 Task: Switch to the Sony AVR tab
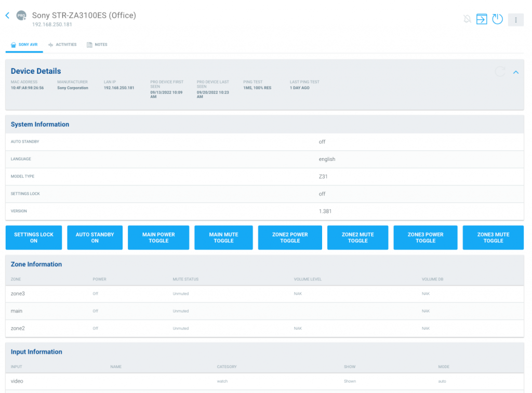[24, 45]
